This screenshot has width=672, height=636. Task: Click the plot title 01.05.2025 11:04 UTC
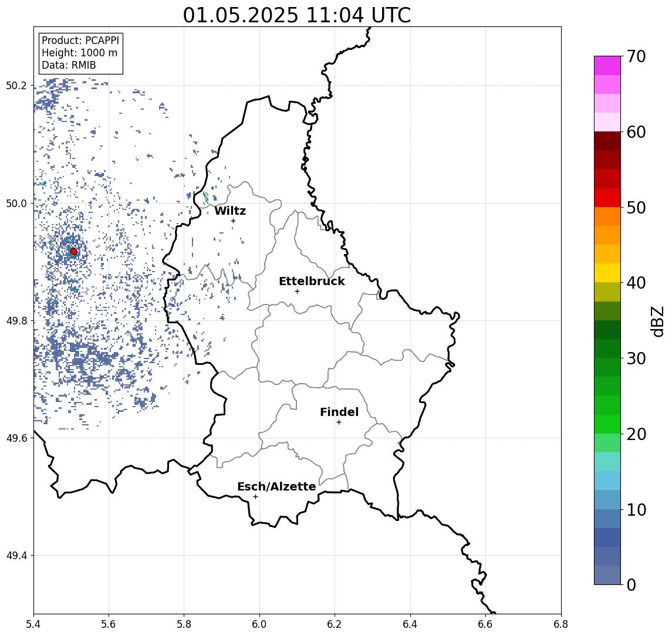click(296, 15)
